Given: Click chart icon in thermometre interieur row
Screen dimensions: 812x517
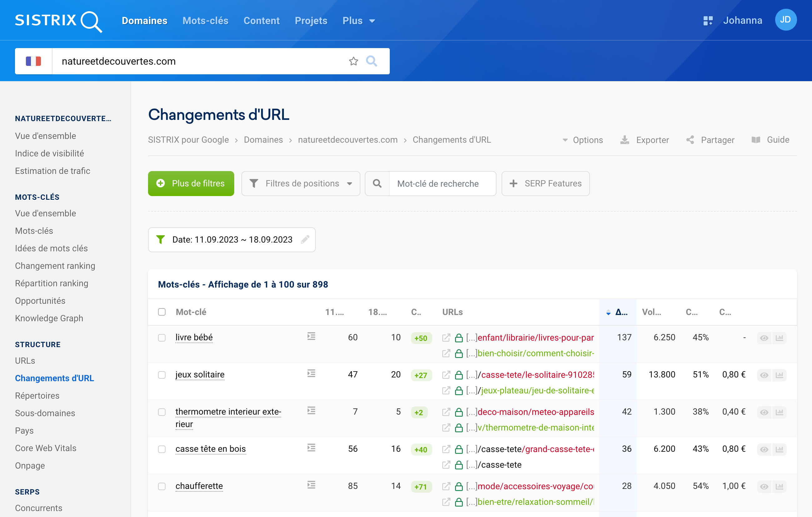Looking at the screenshot, I should click(x=779, y=412).
